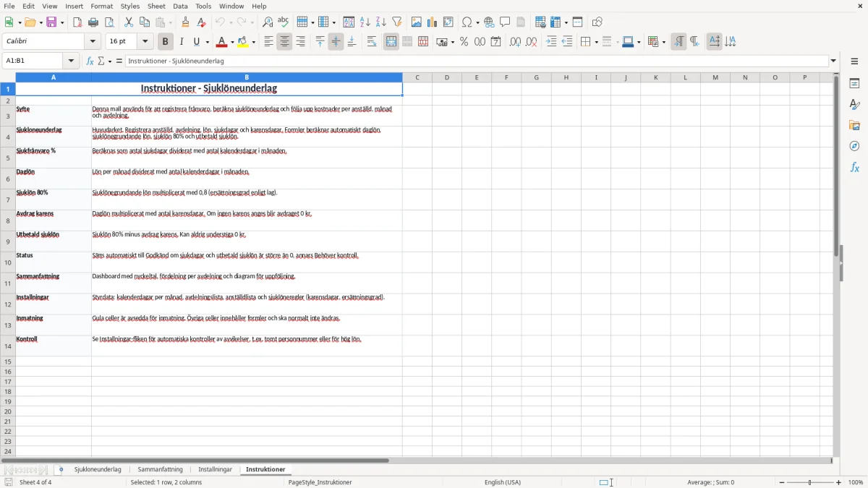The width and height of the screenshot is (868, 488).
Task: Click the Print icon
Action: (x=93, y=22)
